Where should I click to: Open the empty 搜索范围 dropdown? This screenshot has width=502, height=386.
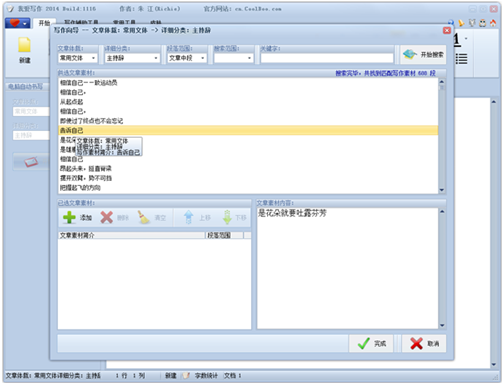coord(233,58)
